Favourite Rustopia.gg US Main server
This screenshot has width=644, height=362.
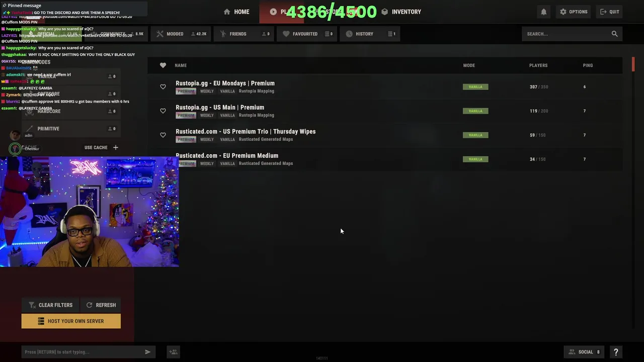click(163, 111)
